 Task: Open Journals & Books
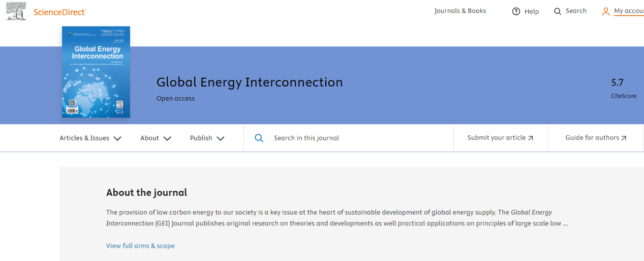(460, 11)
